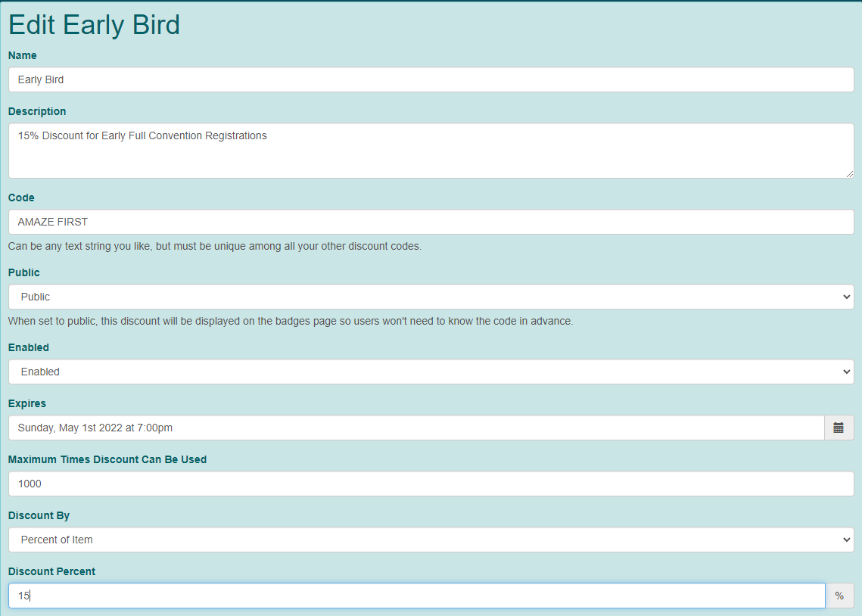Click the Discount Percent label
This screenshot has width=862, height=616.
point(51,571)
